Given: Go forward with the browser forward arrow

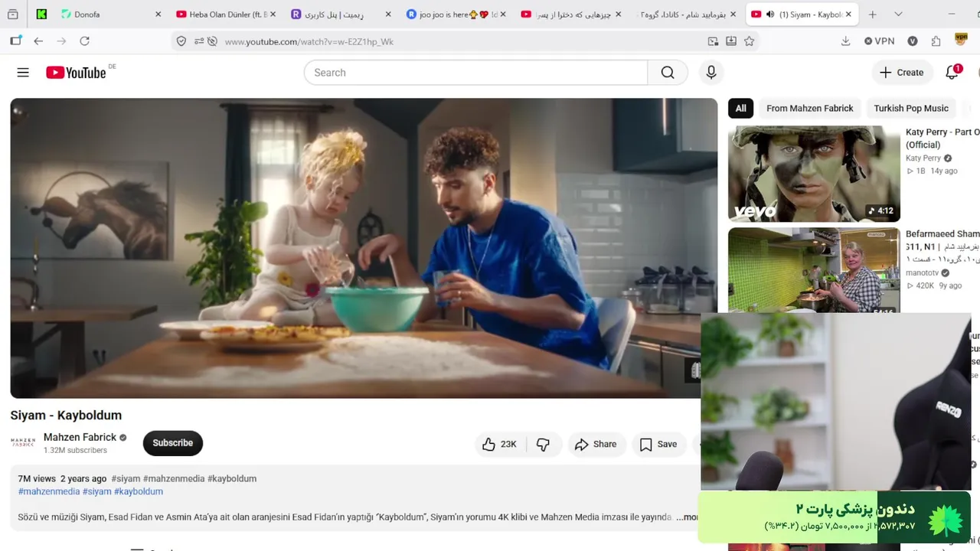Looking at the screenshot, I should point(61,41).
